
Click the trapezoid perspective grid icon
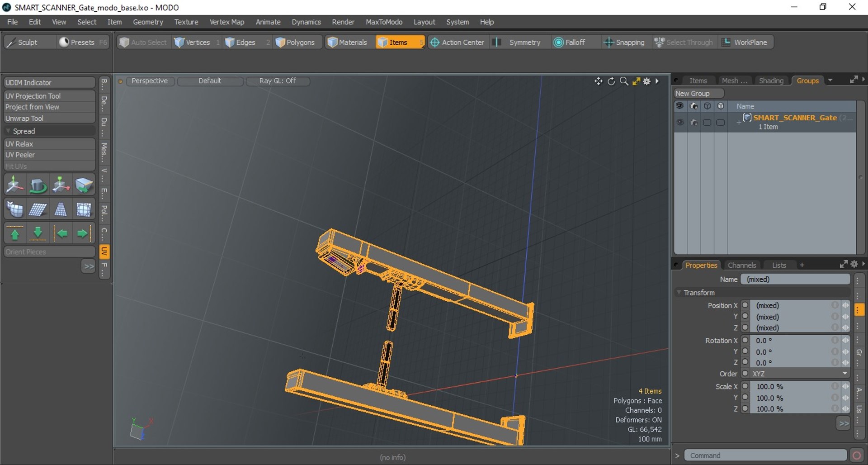pyautogui.click(x=61, y=209)
